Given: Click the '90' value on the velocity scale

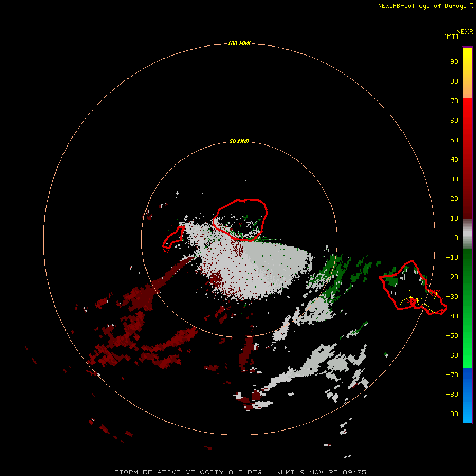Looking at the screenshot, I should click(x=454, y=62).
